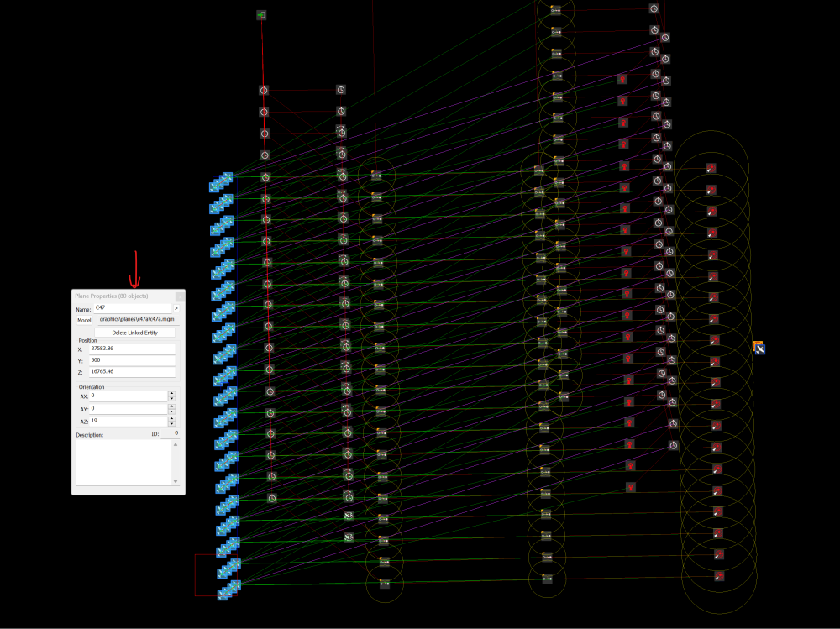Decrease the AY orientation with down arrow

coord(171,411)
